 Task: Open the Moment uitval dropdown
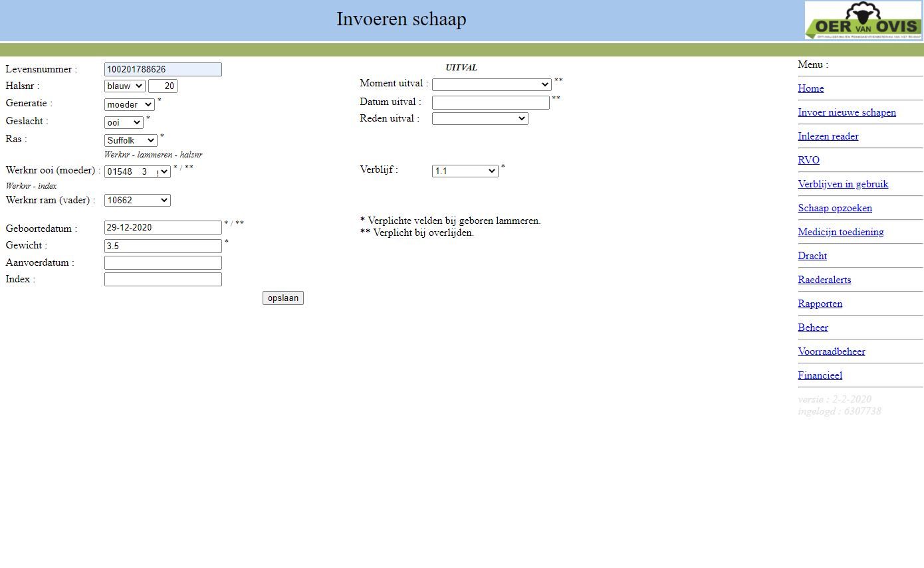(491, 85)
